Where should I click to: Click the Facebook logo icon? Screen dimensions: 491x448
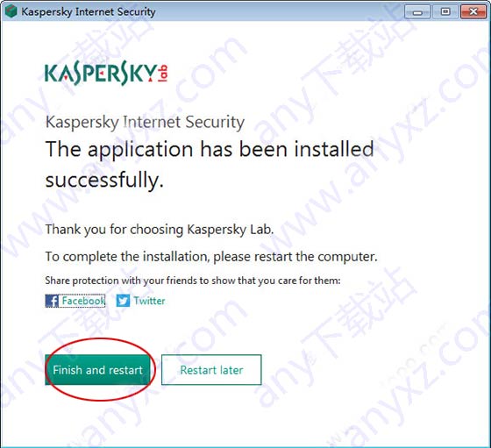[52, 301]
